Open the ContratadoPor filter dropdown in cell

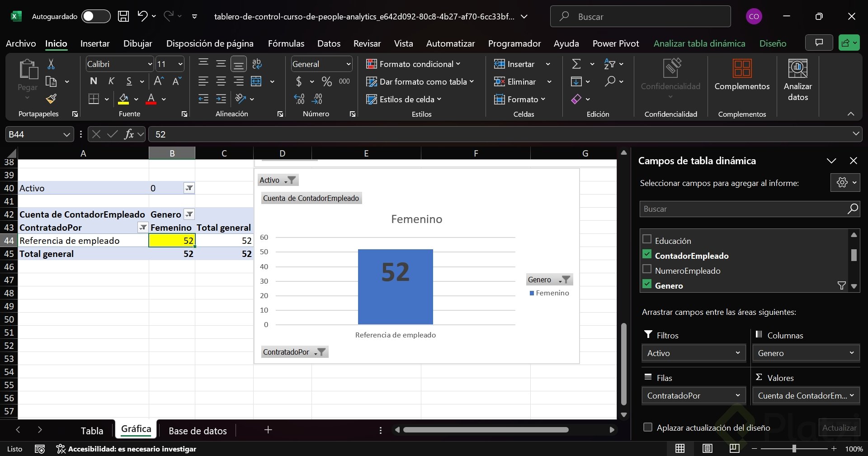pyautogui.click(x=143, y=228)
